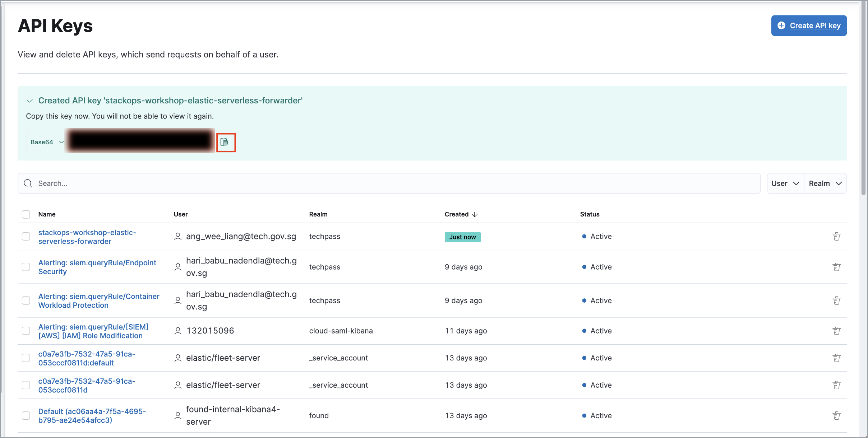The image size is (868, 438).
Task: Delete the IAM Role Modification key
Action: 836,331
